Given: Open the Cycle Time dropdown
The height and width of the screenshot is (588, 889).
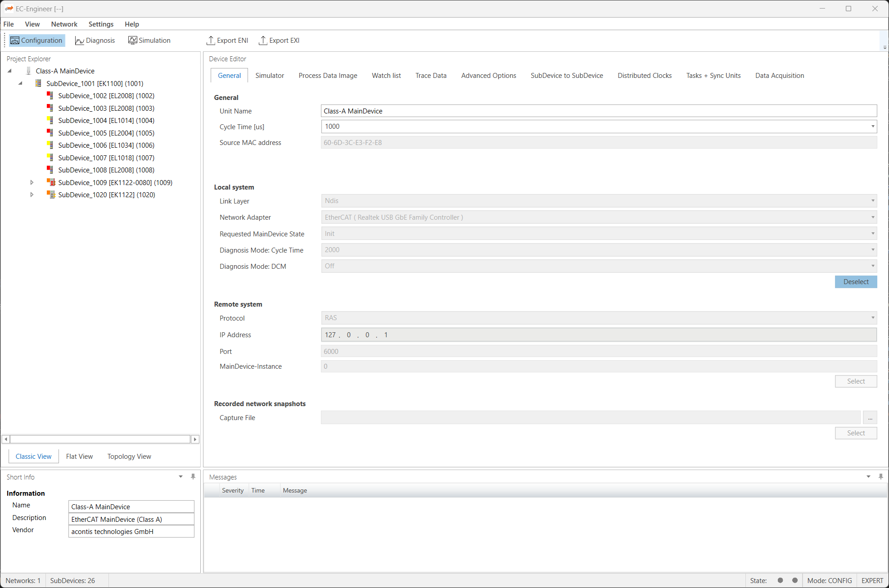Looking at the screenshot, I should 872,127.
